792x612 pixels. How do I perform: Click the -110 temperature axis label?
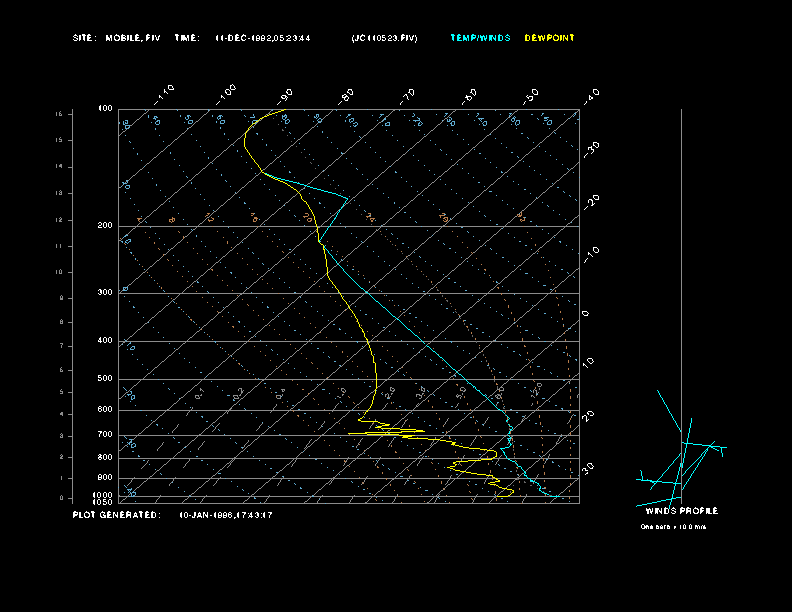click(164, 95)
